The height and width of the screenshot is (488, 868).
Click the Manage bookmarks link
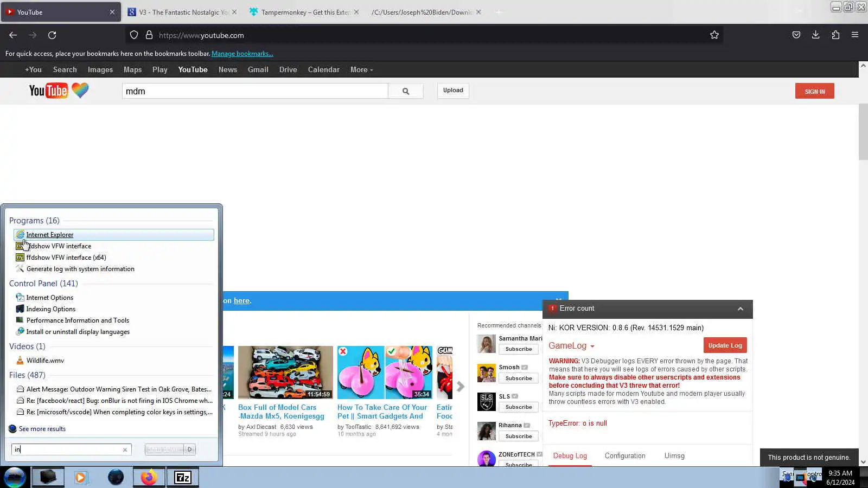click(x=242, y=54)
